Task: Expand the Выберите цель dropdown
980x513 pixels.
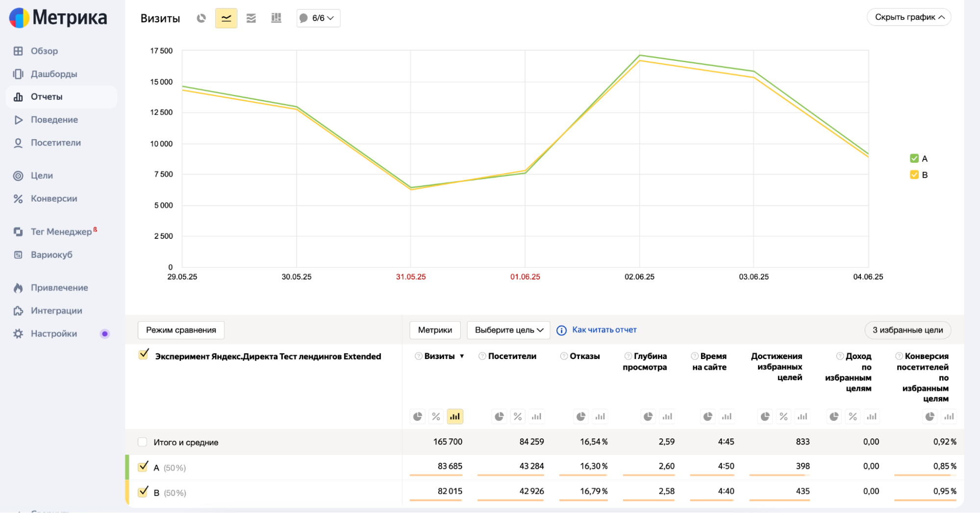Action: pyautogui.click(x=508, y=330)
